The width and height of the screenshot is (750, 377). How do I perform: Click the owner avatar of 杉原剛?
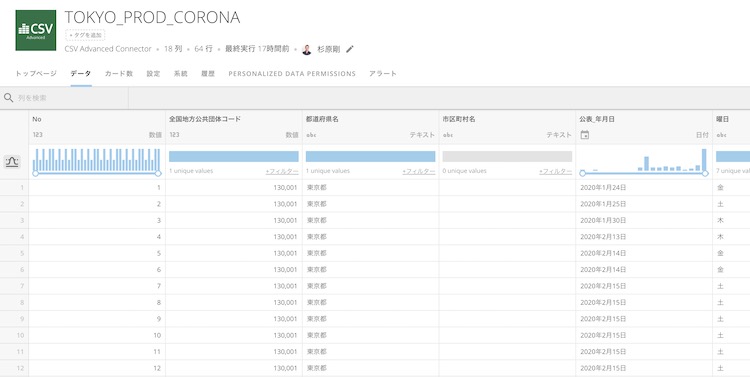pos(307,49)
